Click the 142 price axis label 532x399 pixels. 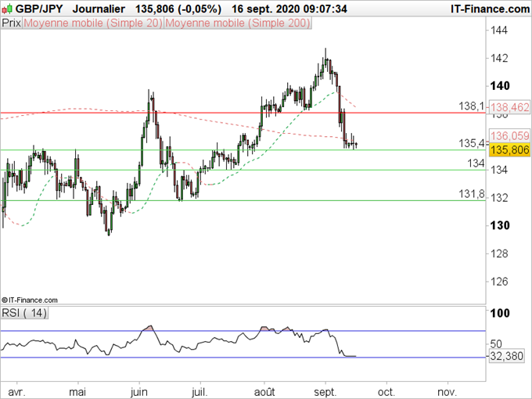tap(499, 58)
